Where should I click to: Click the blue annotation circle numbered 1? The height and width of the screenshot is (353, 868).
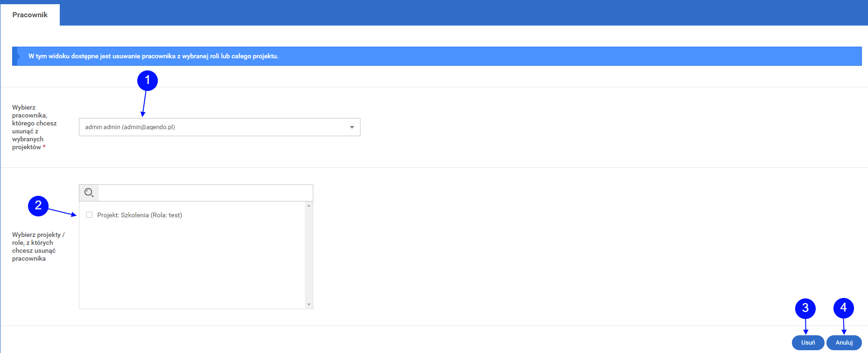148,81
